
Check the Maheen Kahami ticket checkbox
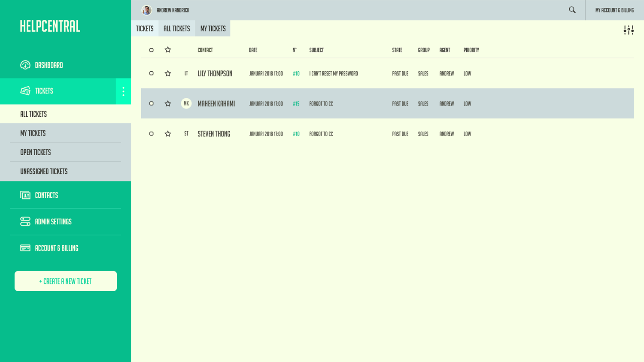151,103
